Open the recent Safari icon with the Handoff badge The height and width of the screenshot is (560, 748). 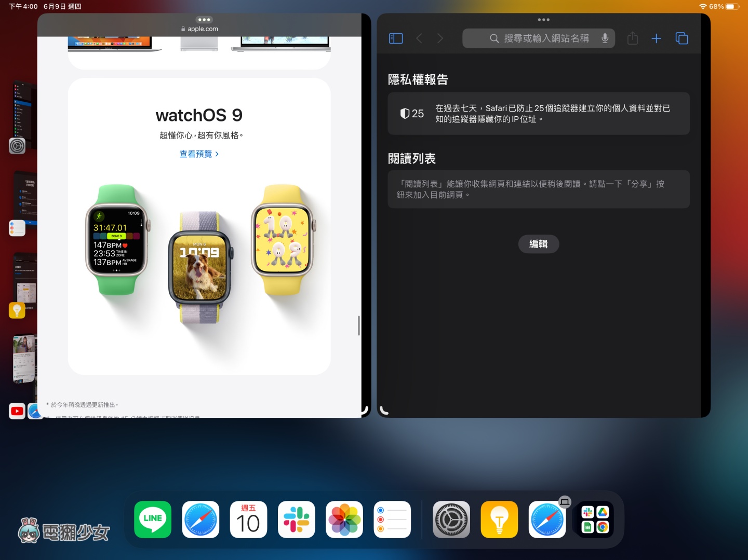(547, 520)
